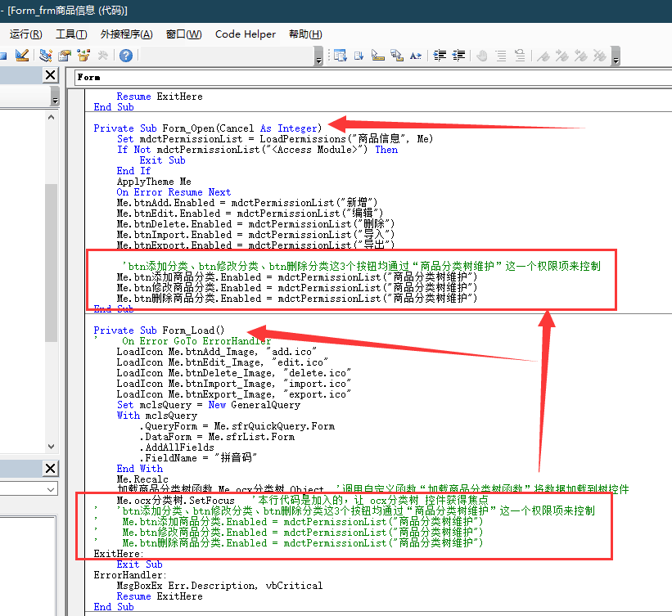Click the "With mclsQuery" line
This screenshot has height=616, width=672.
157,416
